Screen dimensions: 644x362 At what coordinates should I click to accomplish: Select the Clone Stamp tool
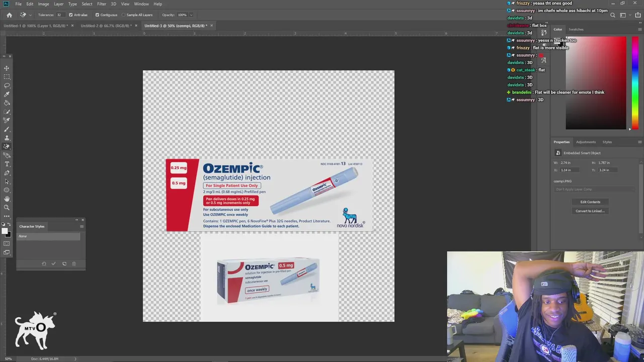coord(7,138)
